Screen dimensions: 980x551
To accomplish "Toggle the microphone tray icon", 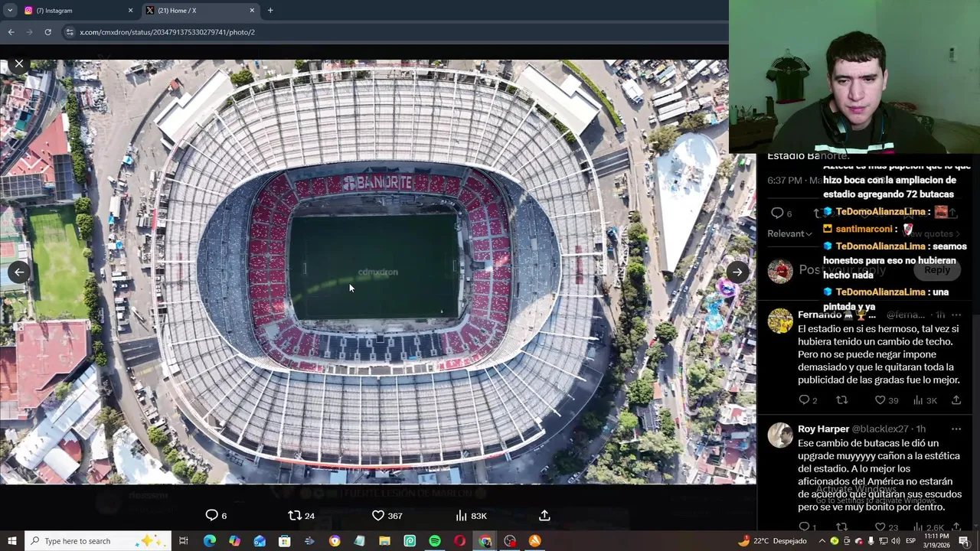I will [871, 541].
